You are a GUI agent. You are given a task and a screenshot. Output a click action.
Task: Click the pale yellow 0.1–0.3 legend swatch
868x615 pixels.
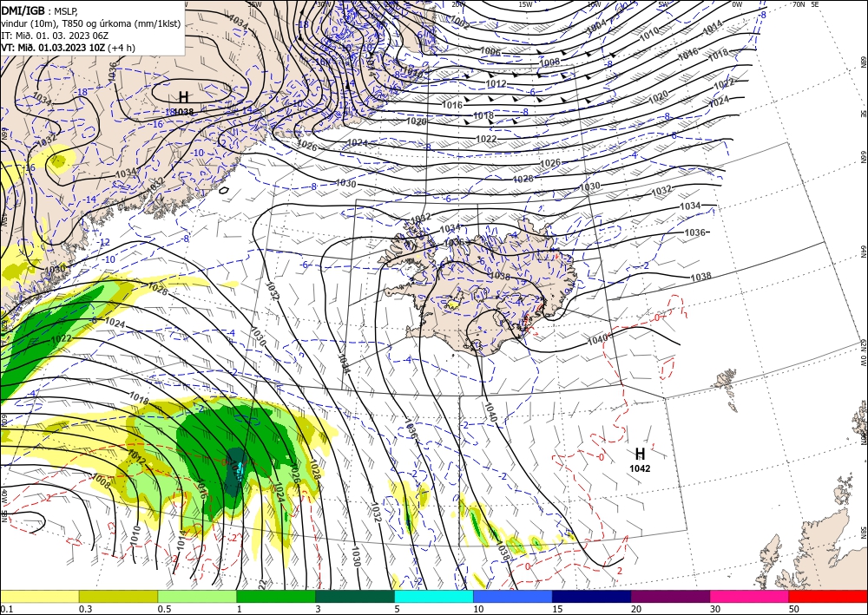coord(39,596)
